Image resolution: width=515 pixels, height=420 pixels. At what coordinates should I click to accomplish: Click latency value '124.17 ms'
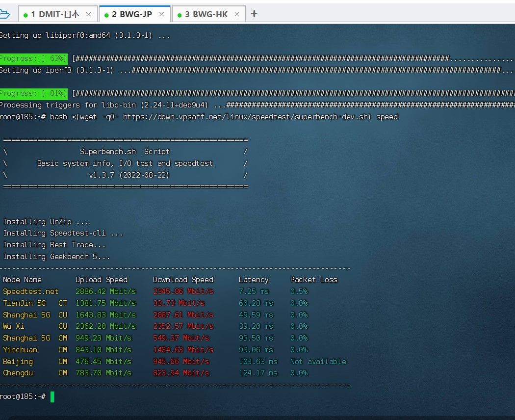tap(258, 373)
